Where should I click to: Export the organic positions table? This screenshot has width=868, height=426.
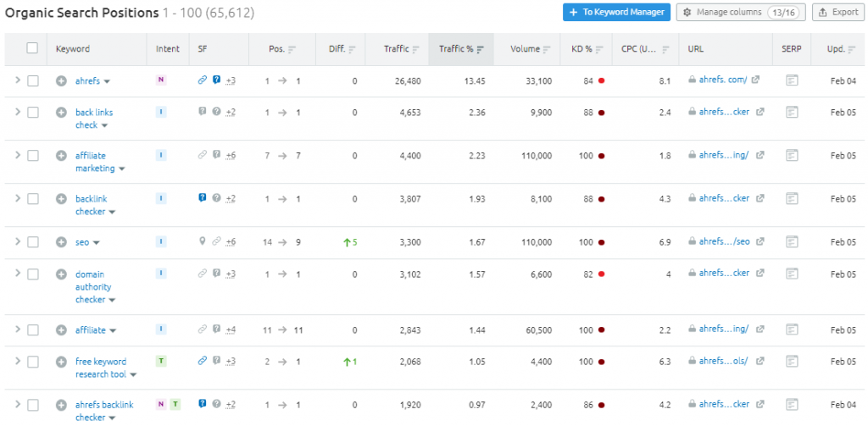pyautogui.click(x=838, y=12)
